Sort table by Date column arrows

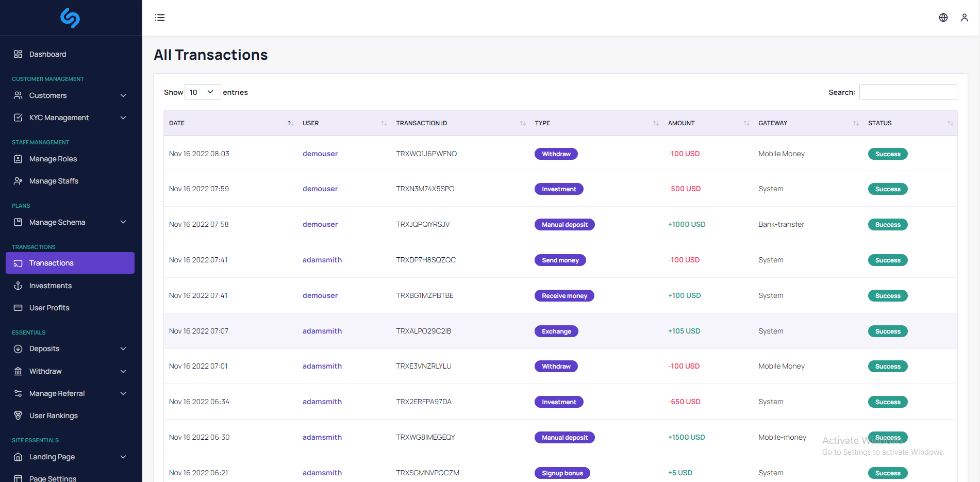[x=290, y=123]
